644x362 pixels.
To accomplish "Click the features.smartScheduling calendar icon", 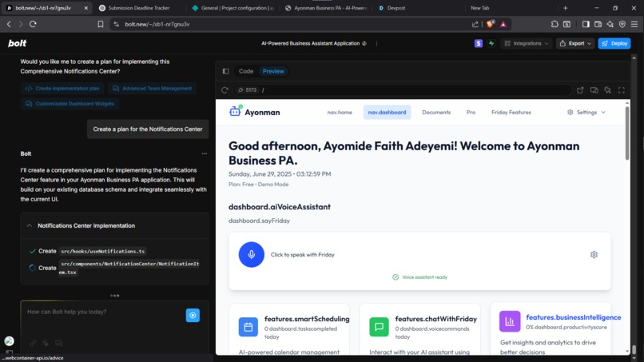I will pyautogui.click(x=248, y=327).
